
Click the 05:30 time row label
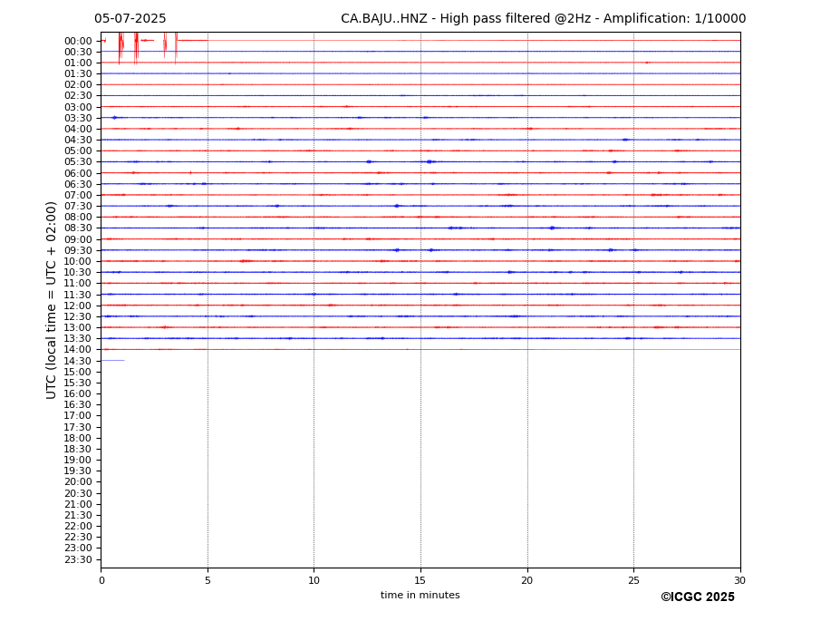pyautogui.click(x=78, y=162)
